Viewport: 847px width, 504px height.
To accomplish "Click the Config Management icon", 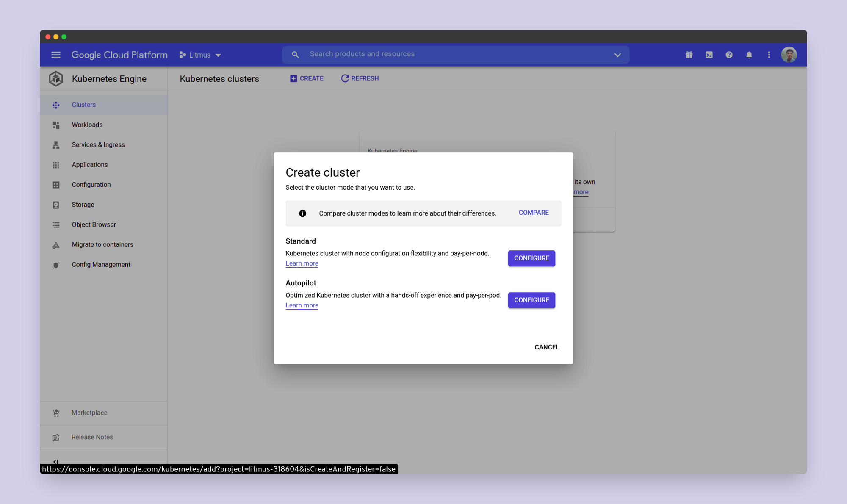I will click(x=56, y=265).
